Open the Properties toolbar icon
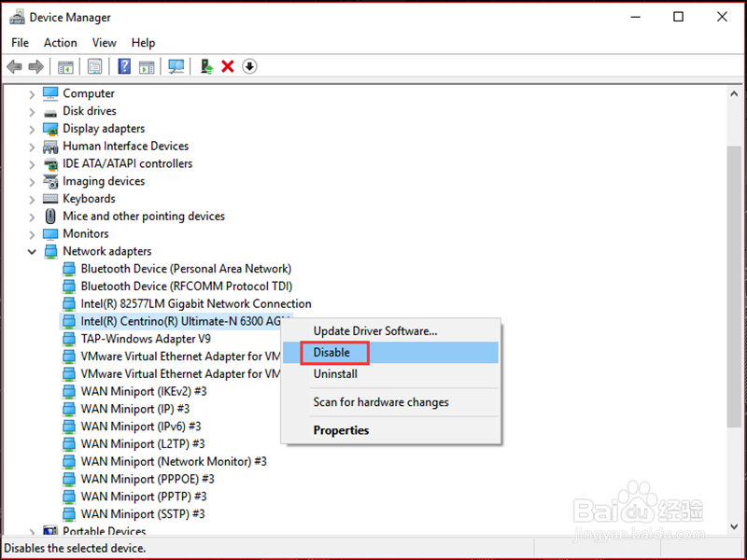The height and width of the screenshot is (560, 747). (x=95, y=66)
